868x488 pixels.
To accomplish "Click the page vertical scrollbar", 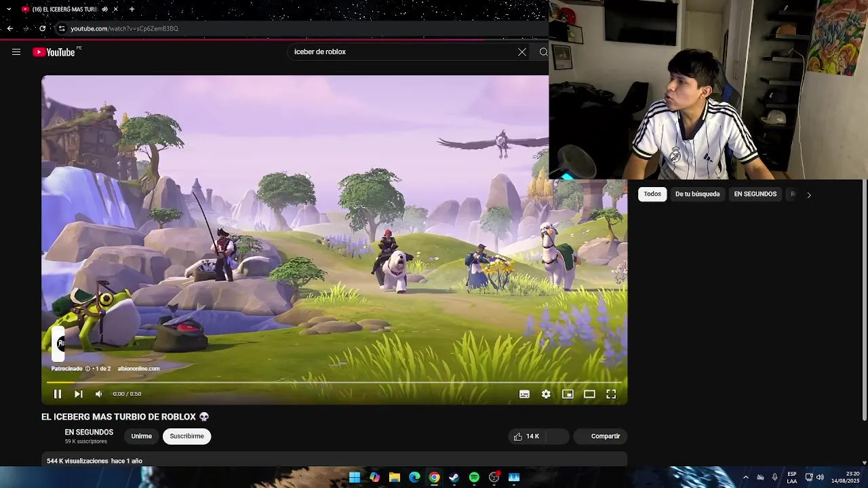I will 864,302.
